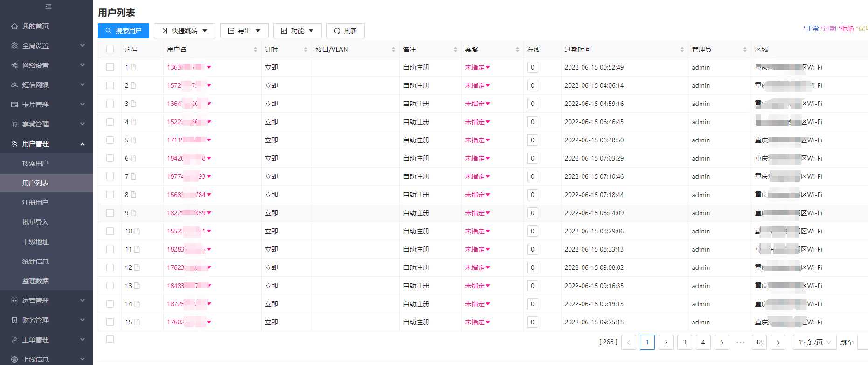Click the sort icon on 套餐 column
Image resolution: width=868 pixels, height=365 pixels.
click(x=517, y=49)
